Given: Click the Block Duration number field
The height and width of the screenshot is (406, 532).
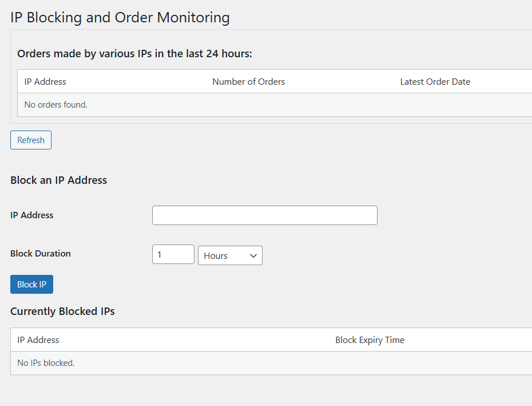Looking at the screenshot, I should point(173,255).
